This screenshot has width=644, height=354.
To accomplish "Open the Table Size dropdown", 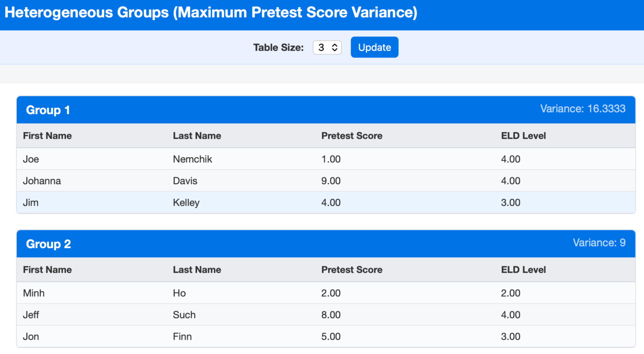I will (x=323, y=47).
